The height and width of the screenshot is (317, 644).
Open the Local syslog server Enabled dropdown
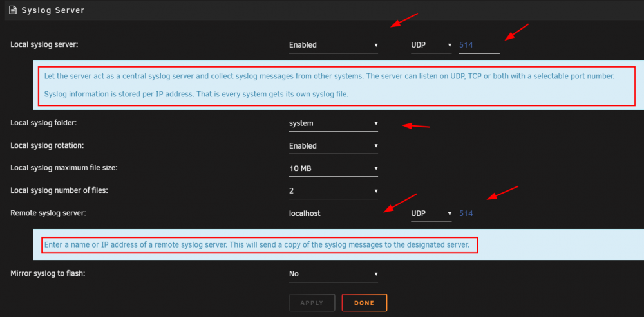pos(334,45)
